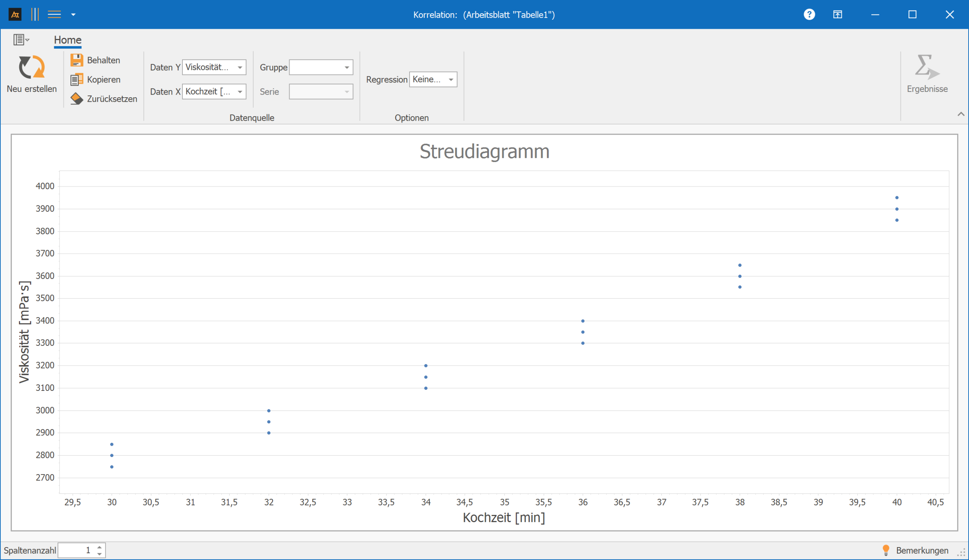Click the Zurücksetzen reset icon

click(x=76, y=99)
